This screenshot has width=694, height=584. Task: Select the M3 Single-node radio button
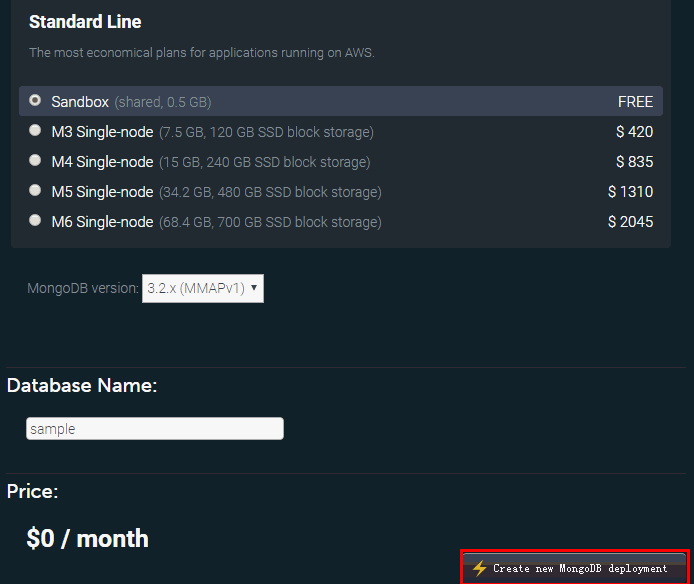click(x=35, y=130)
